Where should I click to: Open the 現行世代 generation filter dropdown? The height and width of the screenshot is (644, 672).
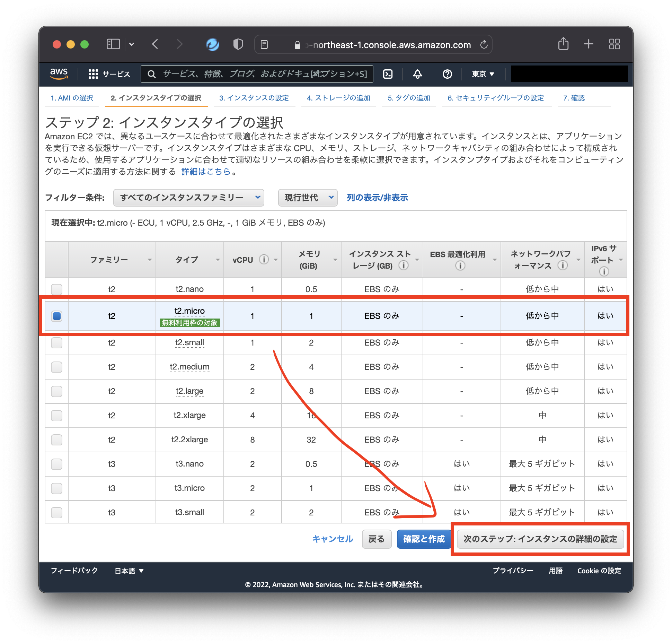[x=307, y=197]
